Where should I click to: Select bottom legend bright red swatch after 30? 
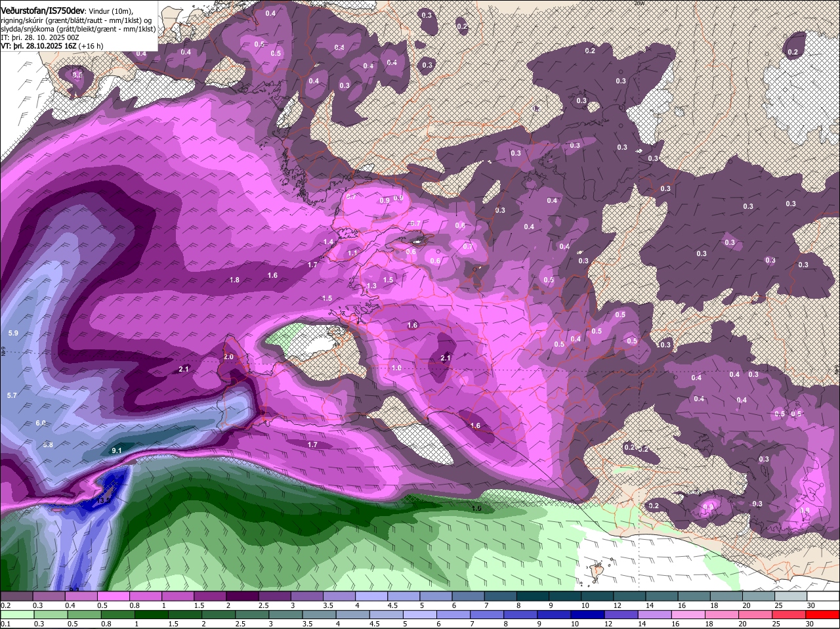[823, 615]
